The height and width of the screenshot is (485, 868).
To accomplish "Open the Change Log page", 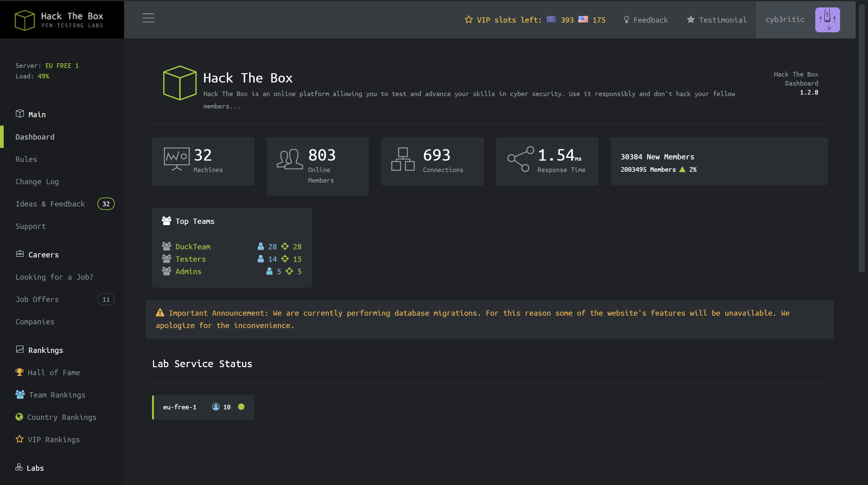I will [37, 181].
